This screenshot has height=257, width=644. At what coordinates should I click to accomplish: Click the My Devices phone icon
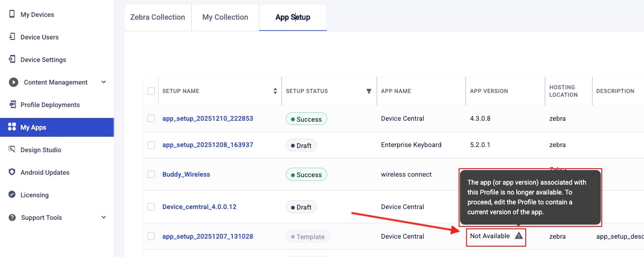click(x=12, y=15)
